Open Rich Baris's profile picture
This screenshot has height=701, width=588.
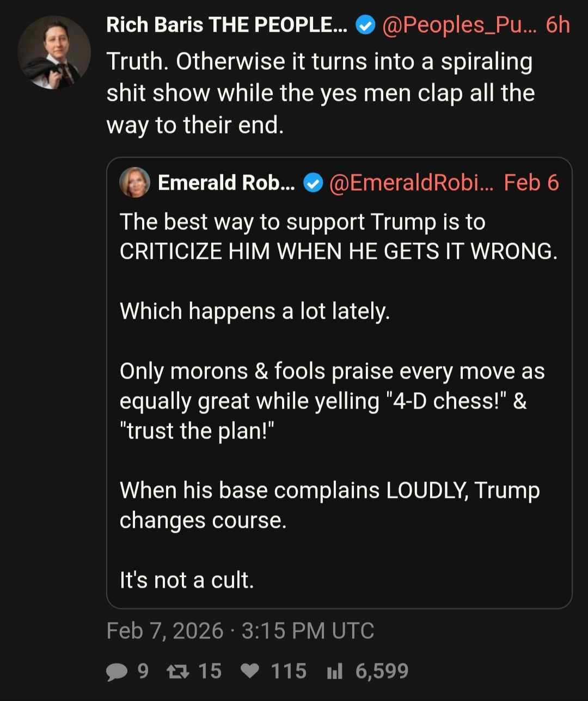click(54, 52)
